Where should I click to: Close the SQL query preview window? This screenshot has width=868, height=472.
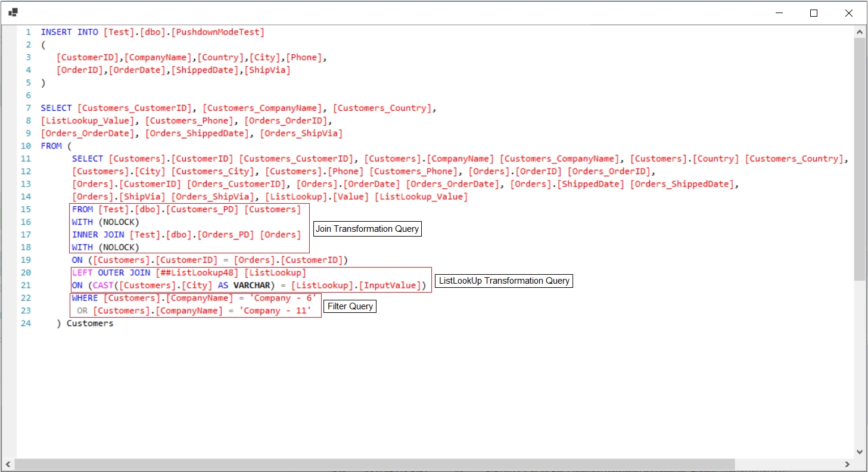tap(849, 13)
